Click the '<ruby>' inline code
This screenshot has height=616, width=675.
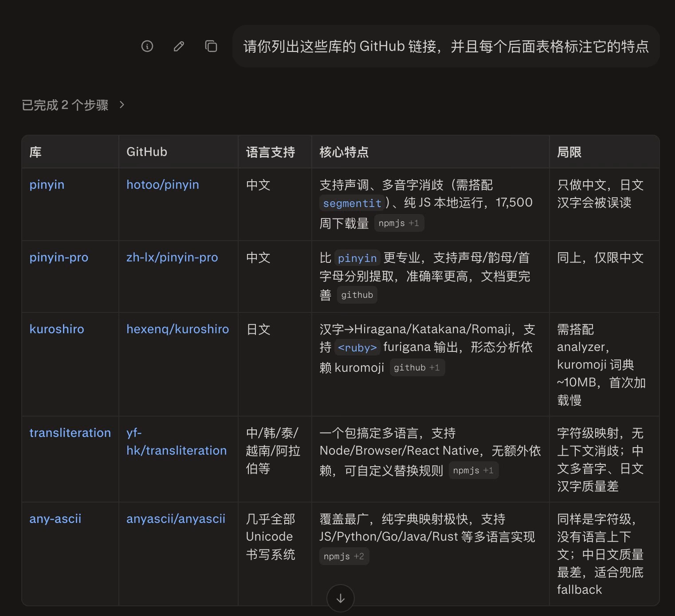click(357, 347)
